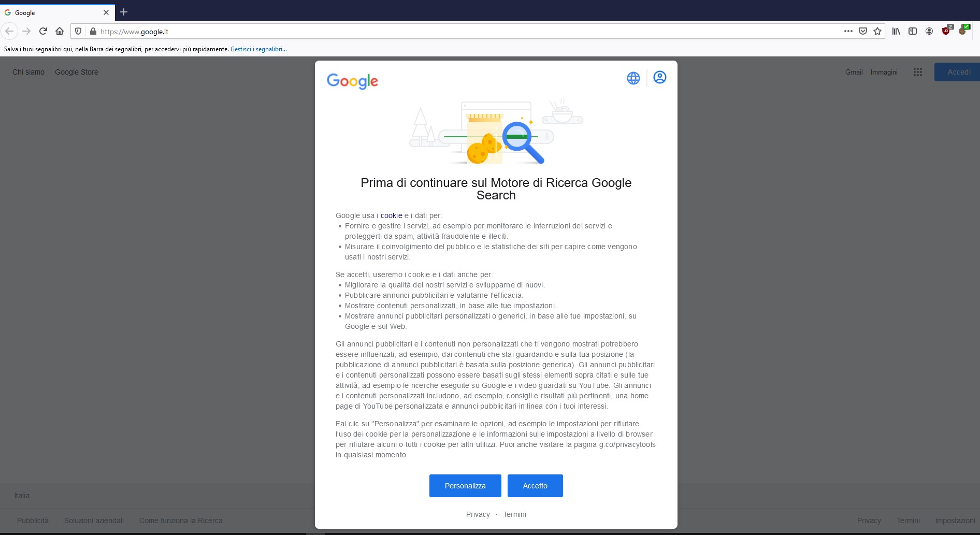Open the tracking protection shield icon

[78, 31]
